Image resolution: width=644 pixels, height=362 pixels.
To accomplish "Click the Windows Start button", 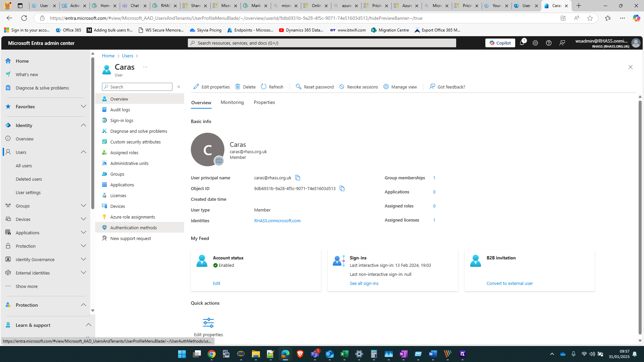I will click(182, 354).
